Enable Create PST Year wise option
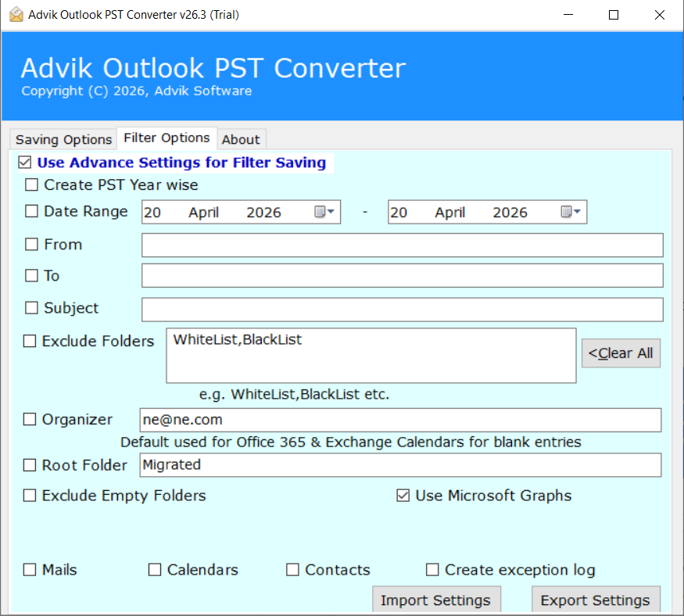 [32, 185]
